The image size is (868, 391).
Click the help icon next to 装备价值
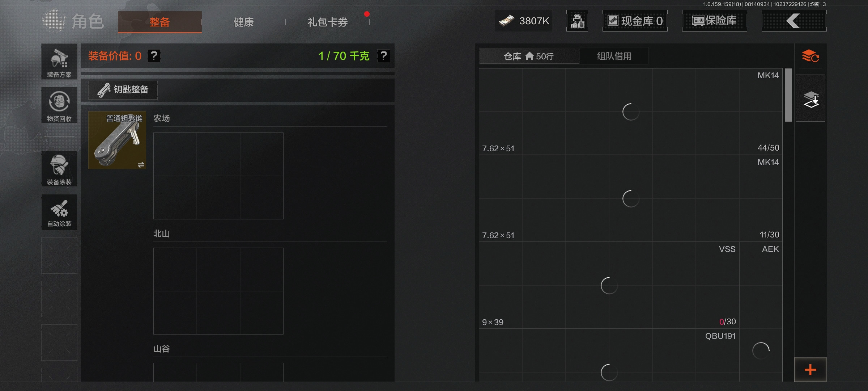pyautogui.click(x=154, y=56)
